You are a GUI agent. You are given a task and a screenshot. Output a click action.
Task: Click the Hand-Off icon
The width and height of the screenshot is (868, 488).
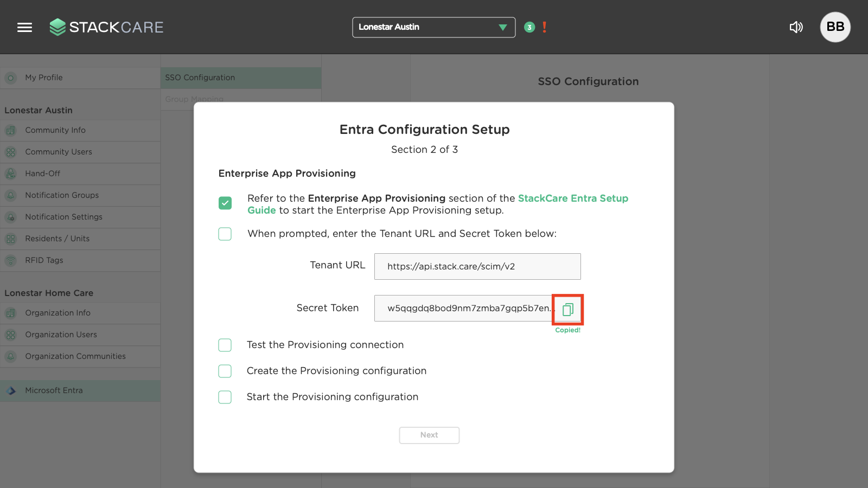point(10,174)
